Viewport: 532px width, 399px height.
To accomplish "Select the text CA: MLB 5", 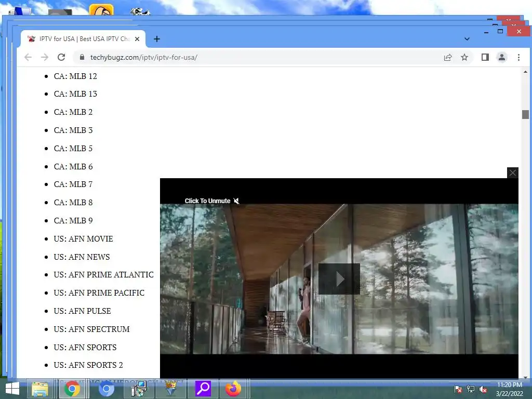I will tap(73, 148).
